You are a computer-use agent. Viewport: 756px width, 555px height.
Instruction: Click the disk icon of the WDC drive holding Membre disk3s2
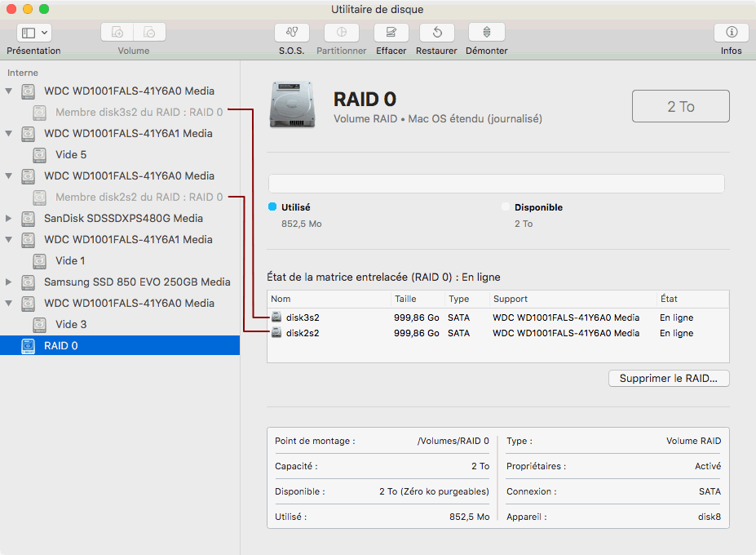click(x=28, y=91)
